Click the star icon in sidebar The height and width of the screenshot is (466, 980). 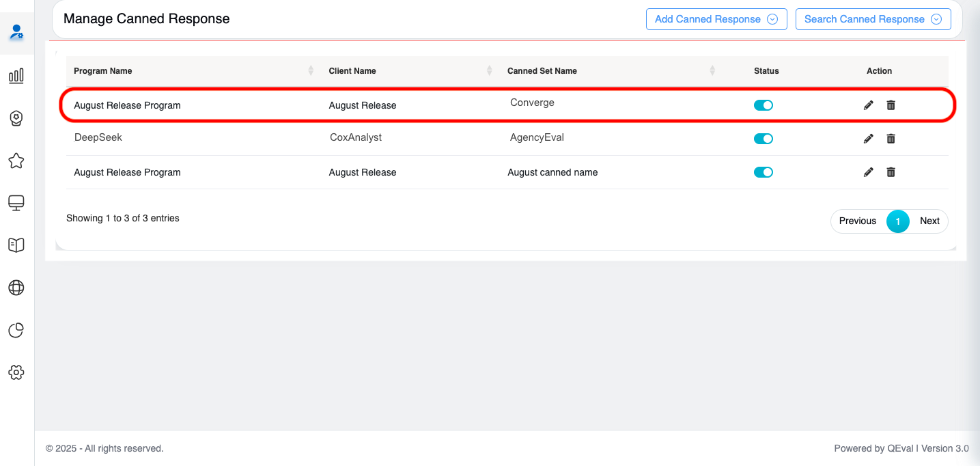click(16, 161)
